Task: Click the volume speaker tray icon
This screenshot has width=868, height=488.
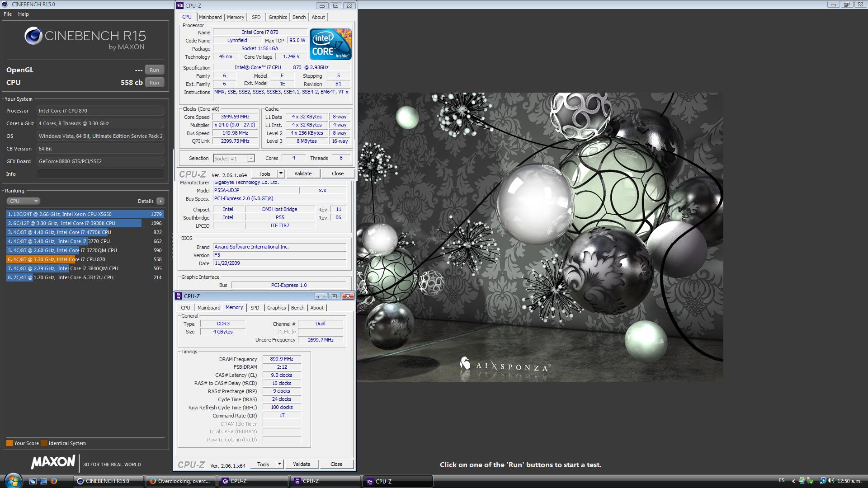Action: [831, 481]
